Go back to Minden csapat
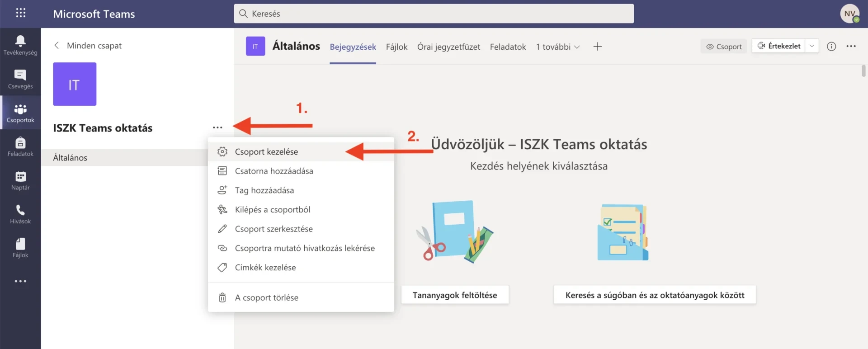Image resolution: width=868 pixels, height=349 pixels. [88, 46]
